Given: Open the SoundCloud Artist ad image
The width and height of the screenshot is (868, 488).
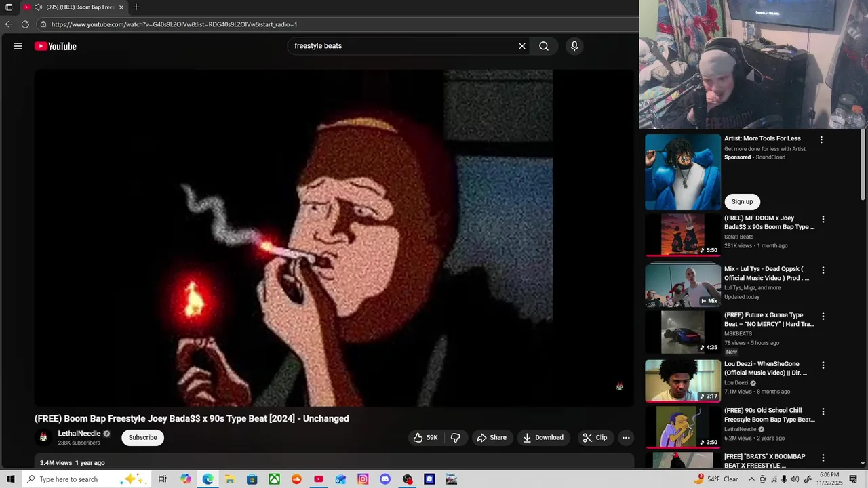Looking at the screenshot, I should coord(683,172).
